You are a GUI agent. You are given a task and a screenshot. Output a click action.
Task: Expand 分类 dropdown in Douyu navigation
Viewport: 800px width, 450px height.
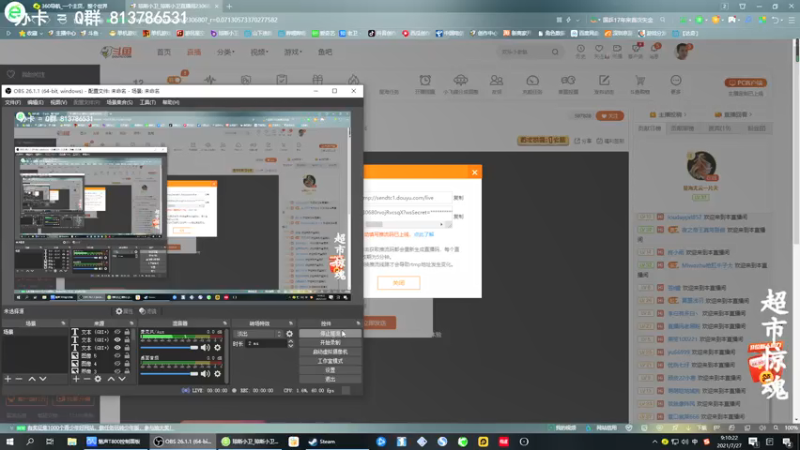tap(226, 52)
